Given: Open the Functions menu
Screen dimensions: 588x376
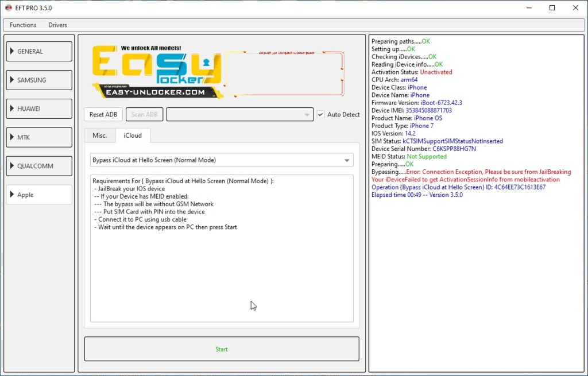Looking at the screenshot, I should tap(23, 25).
